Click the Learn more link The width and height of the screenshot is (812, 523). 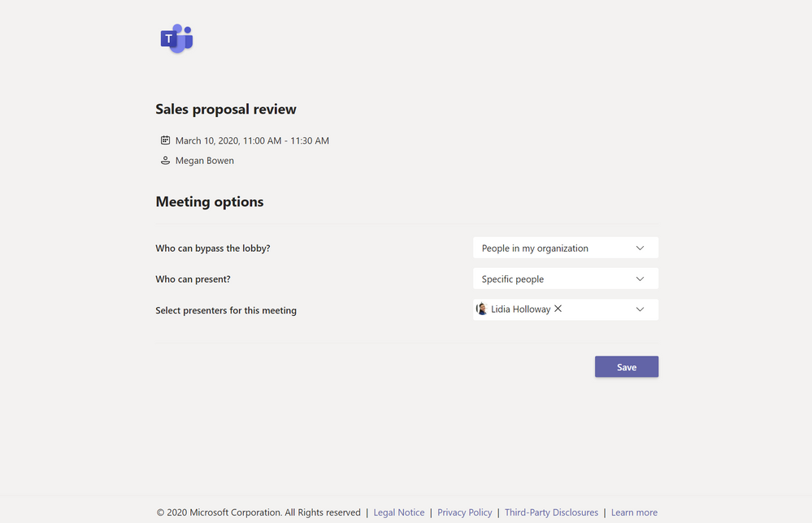click(634, 512)
